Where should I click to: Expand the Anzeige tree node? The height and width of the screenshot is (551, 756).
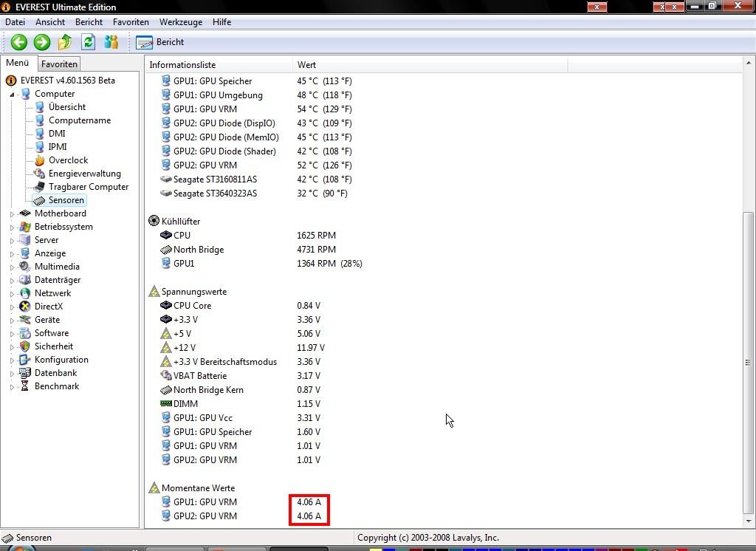point(12,254)
